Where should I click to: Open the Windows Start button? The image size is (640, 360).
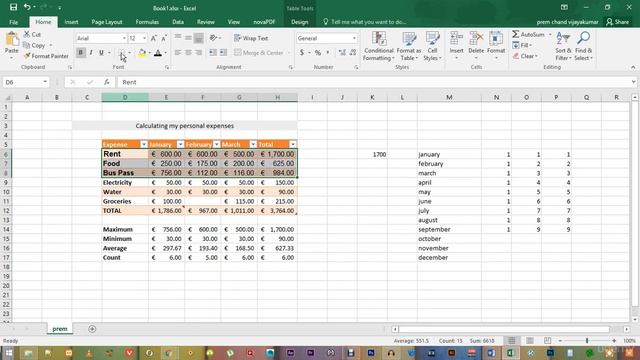point(8,353)
